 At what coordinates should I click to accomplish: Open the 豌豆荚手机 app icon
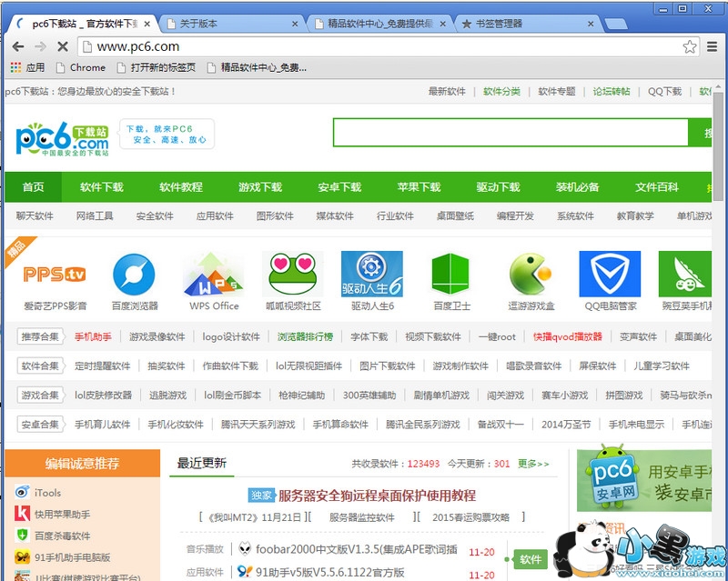(685, 274)
